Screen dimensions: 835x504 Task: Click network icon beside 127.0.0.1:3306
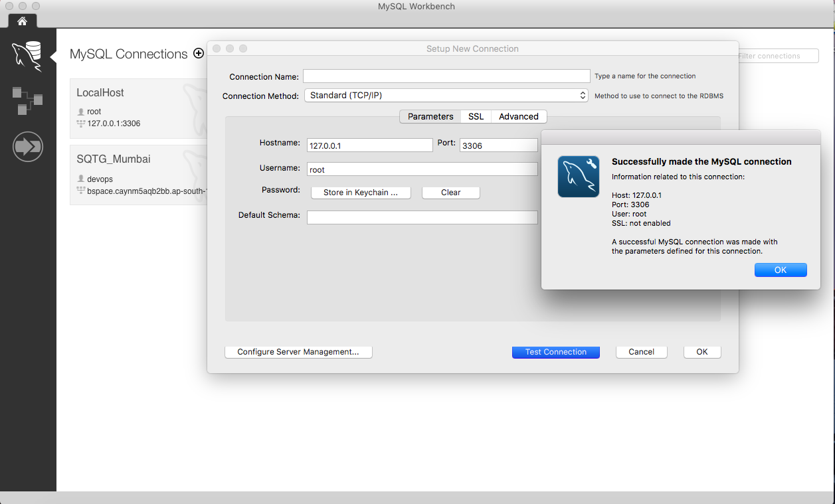(81, 124)
